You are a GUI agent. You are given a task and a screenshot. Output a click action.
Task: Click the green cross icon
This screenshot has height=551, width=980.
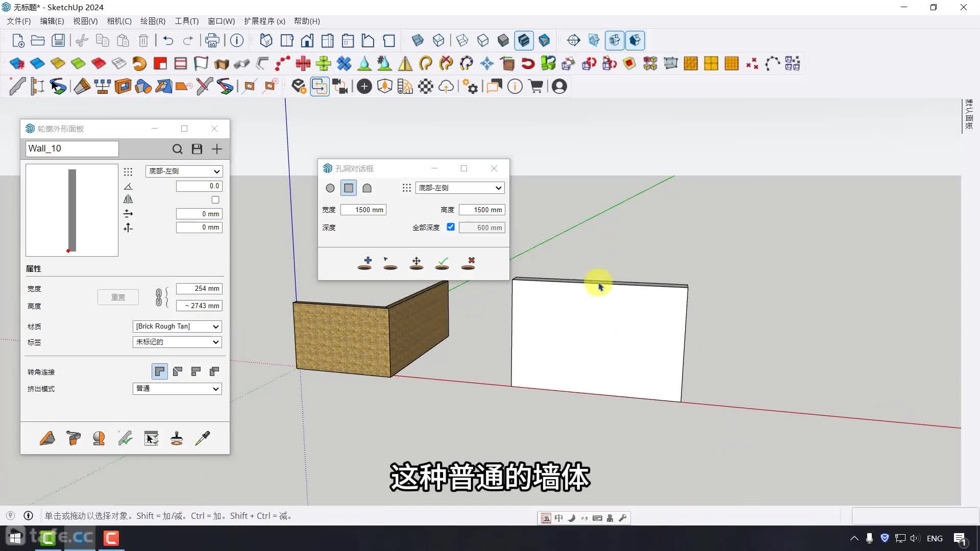[324, 63]
